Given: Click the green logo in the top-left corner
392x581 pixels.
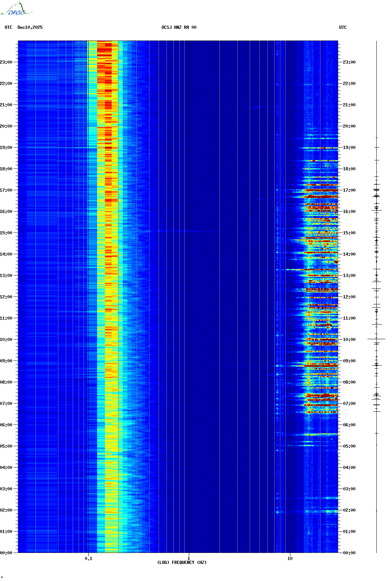Looking at the screenshot, I should (x=16, y=10).
